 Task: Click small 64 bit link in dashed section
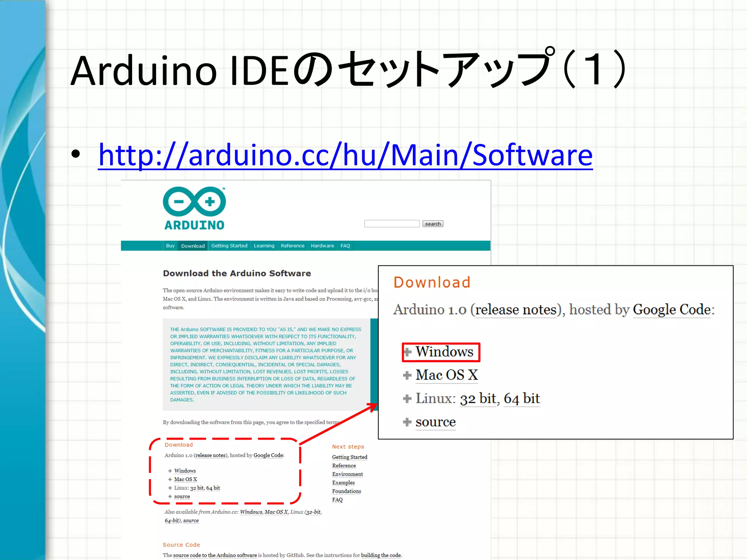[x=213, y=488]
